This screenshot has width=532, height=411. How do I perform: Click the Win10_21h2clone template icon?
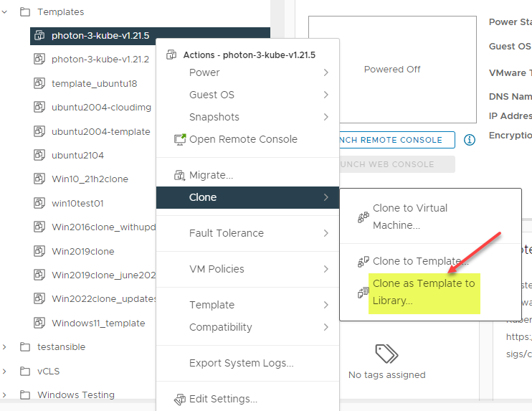coord(39,179)
